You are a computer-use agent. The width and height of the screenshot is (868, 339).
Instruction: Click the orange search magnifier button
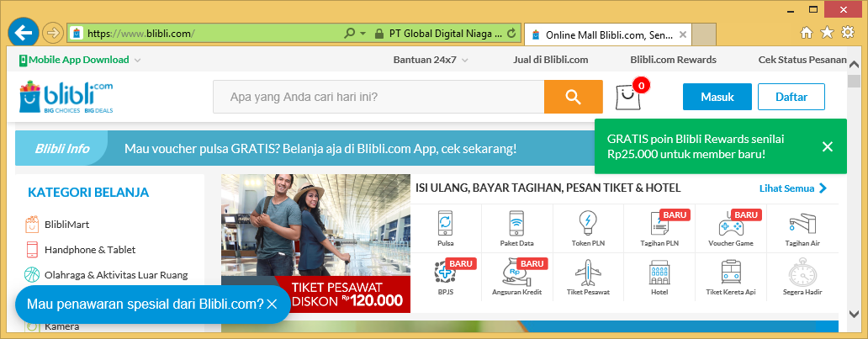(x=573, y=97)
